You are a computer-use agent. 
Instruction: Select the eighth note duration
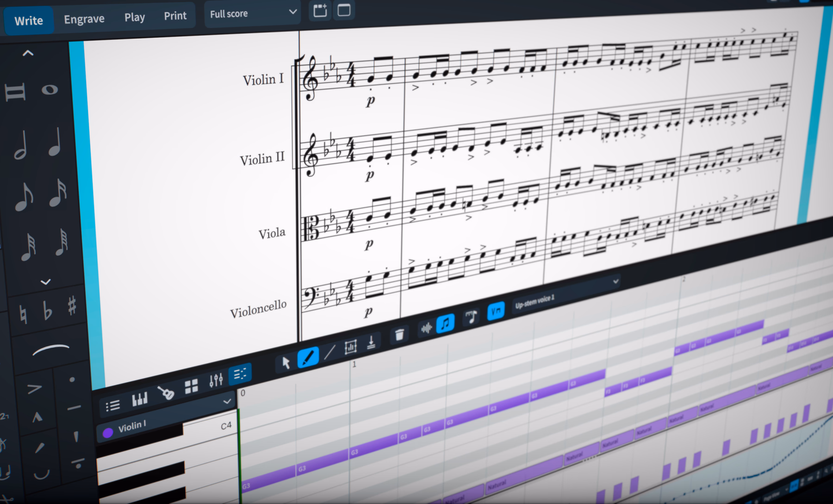click(x=24, y=196)
